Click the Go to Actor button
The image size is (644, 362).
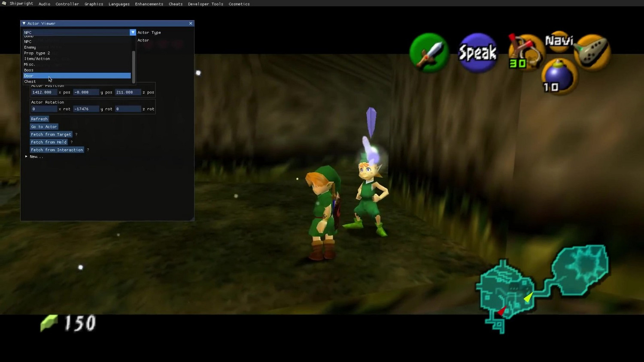(44, 127)
